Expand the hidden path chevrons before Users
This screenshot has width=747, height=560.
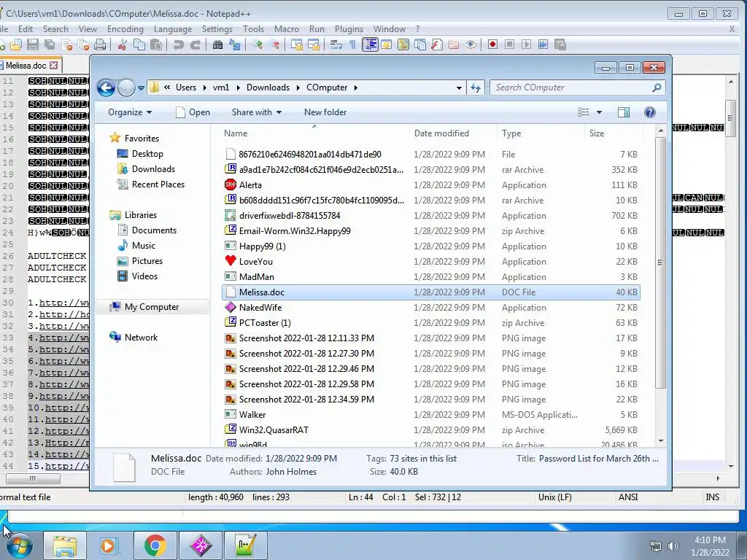pyautogui.click(x=167, y=87)
